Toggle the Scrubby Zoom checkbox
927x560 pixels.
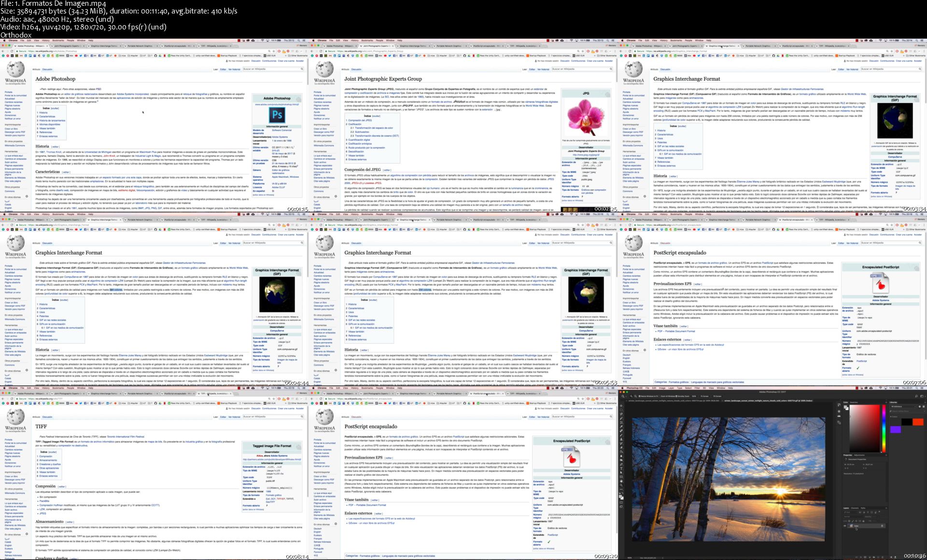pyautogui.click(x=676, y=396)
